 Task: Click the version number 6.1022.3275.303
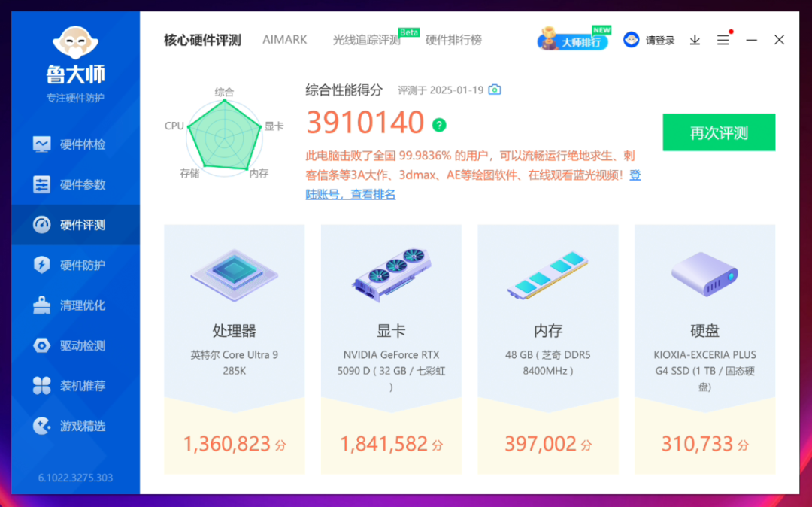coord(76,478)
